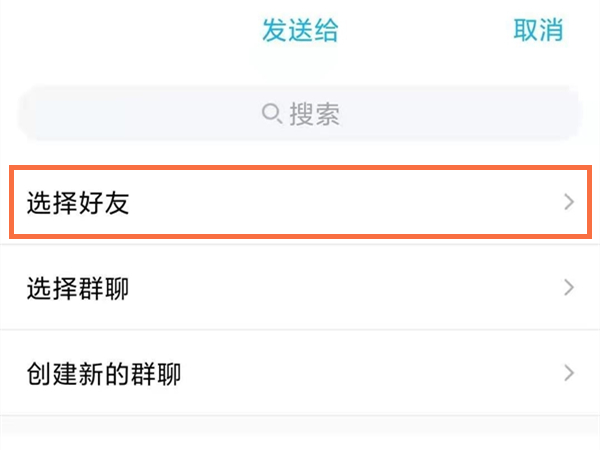
Task: Choose a friend via the 选择好友 label
Action: [x=78, y=204]
